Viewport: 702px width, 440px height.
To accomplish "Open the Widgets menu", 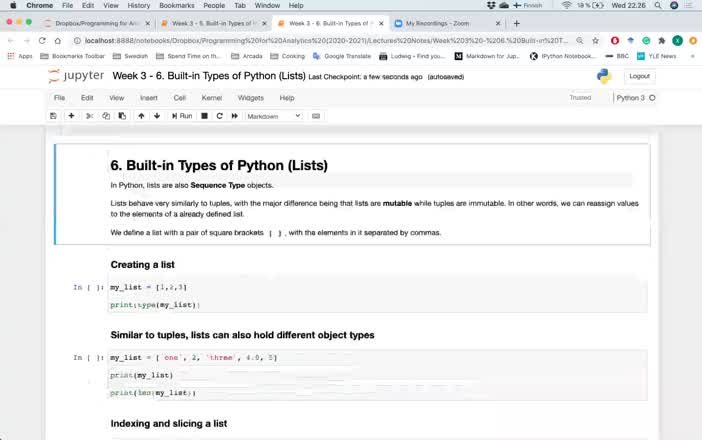I will point(251,98).
